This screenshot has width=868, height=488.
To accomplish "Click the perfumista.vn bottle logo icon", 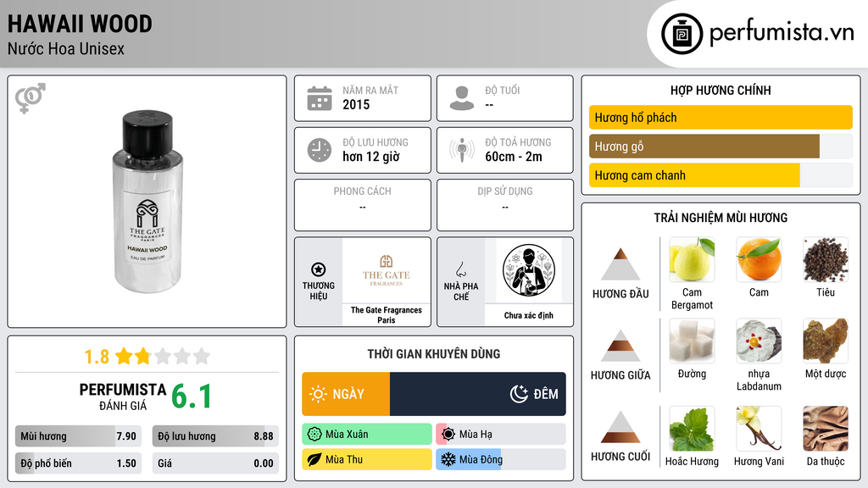I will tap(682, 34).
